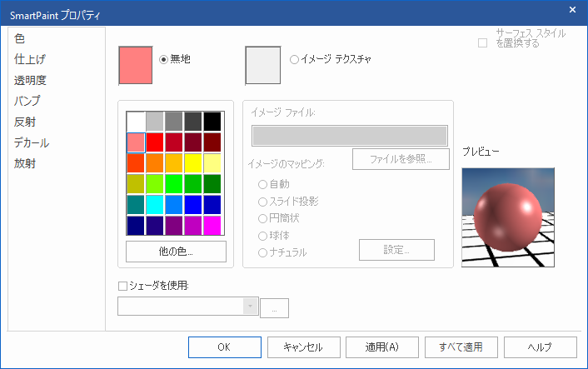
Task: Click the すべて適用 button
Action: [461, 347]
